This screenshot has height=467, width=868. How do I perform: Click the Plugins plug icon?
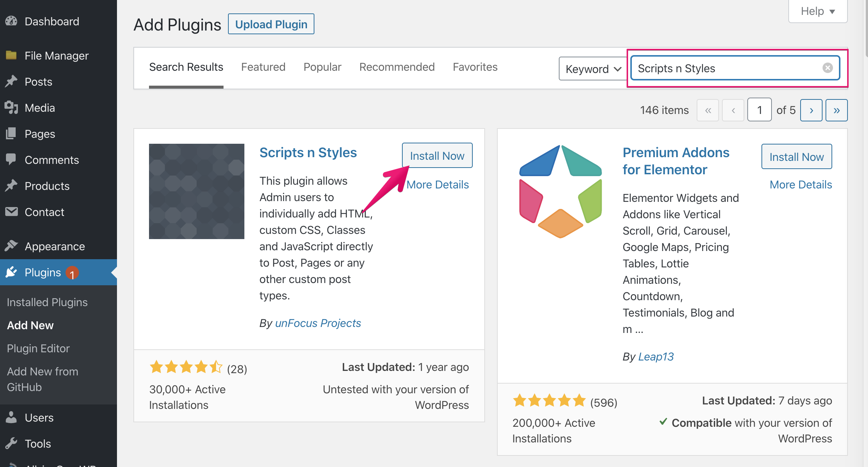pos(12,272)
